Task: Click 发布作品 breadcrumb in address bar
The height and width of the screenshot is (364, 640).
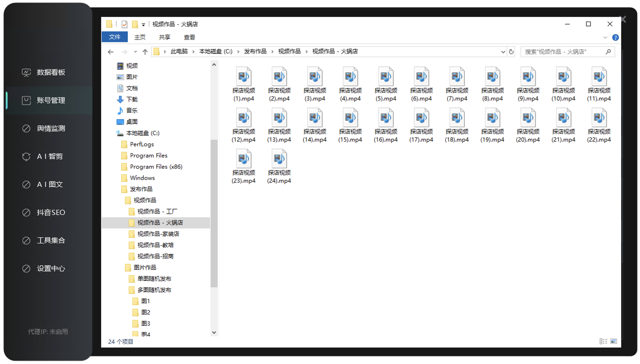Action: click(x=255, y=52)
